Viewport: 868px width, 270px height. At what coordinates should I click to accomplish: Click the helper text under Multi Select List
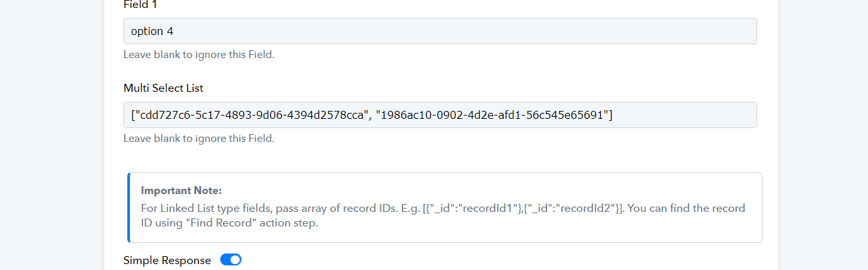pyautogui.click(x=199, y=139)
